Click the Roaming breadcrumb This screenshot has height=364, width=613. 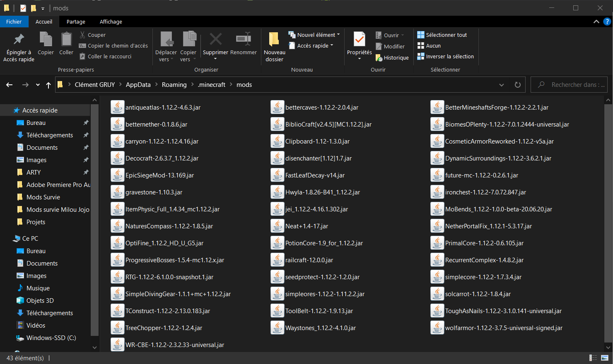click(x=174, y=84)
